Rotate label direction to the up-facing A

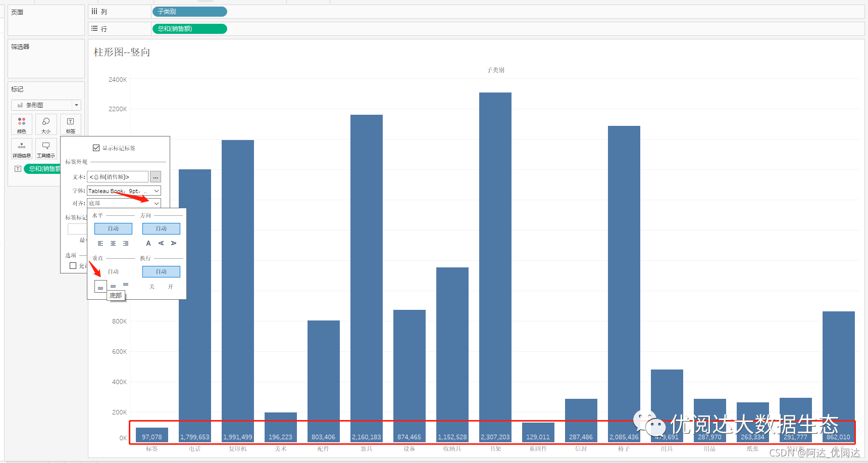[161, 243]
